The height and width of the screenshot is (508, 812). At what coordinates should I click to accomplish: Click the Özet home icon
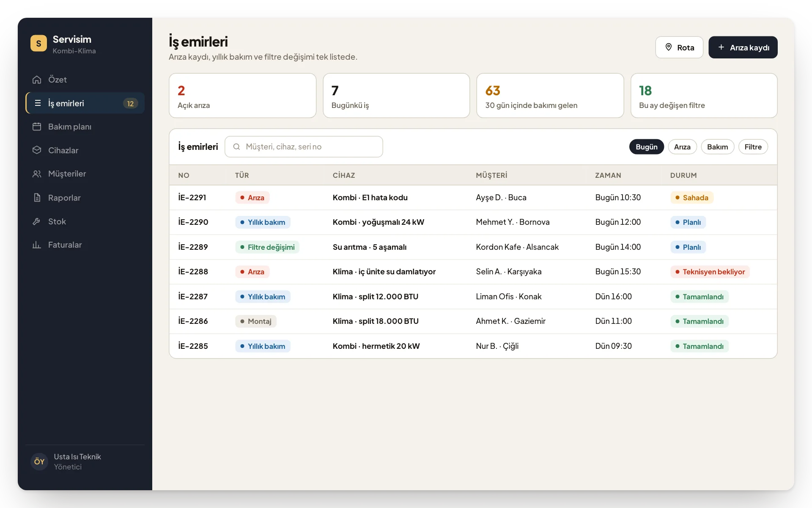click(37, 80)
